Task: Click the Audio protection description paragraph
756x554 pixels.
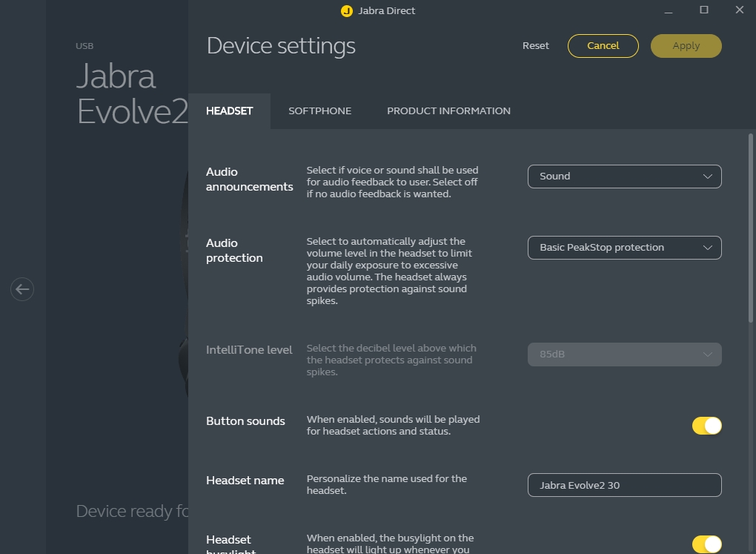Action: [389, 271]
